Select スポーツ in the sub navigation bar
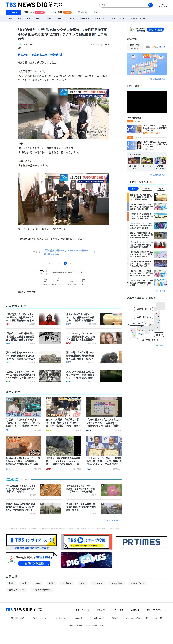The width and height of the screenshot is (173, 644). pyautogui.click(x=49, y=19)
